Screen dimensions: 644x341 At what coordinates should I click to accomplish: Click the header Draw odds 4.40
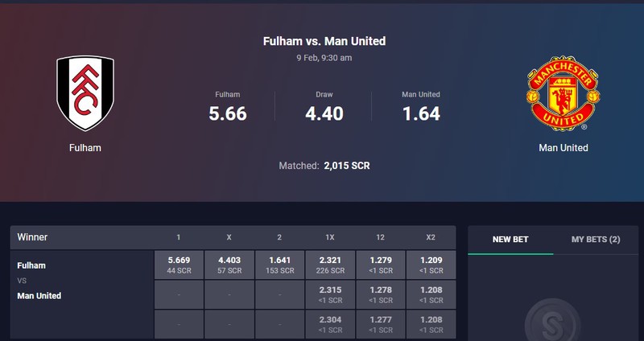click(x=324, y=113)
